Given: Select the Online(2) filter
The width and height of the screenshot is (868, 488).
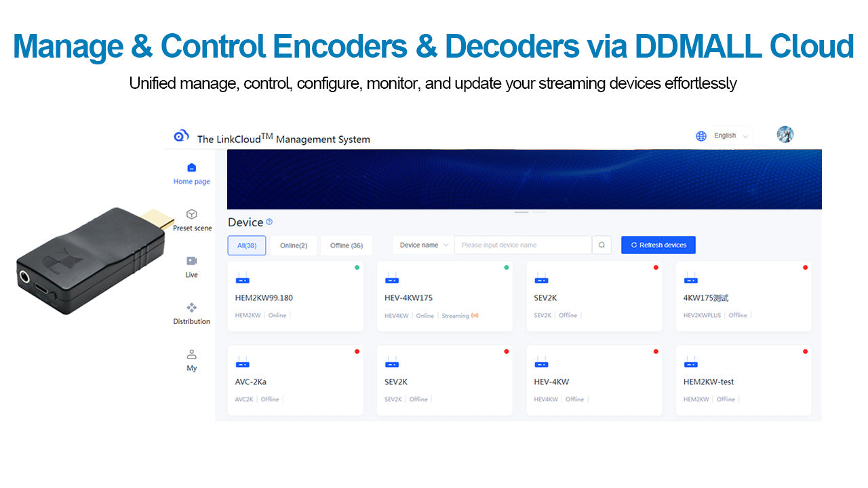Looking at the screenshot, I should 294,245.
